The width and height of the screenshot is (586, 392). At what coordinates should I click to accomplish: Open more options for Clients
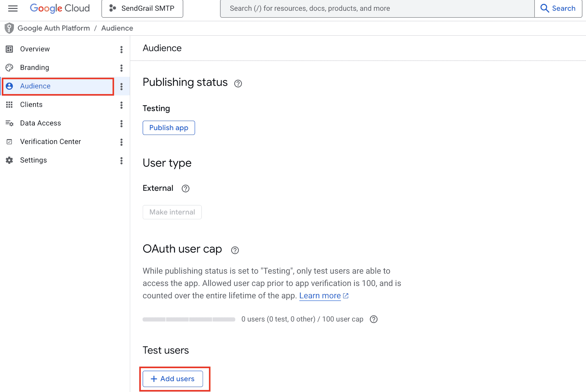click(x=122, y=105)
